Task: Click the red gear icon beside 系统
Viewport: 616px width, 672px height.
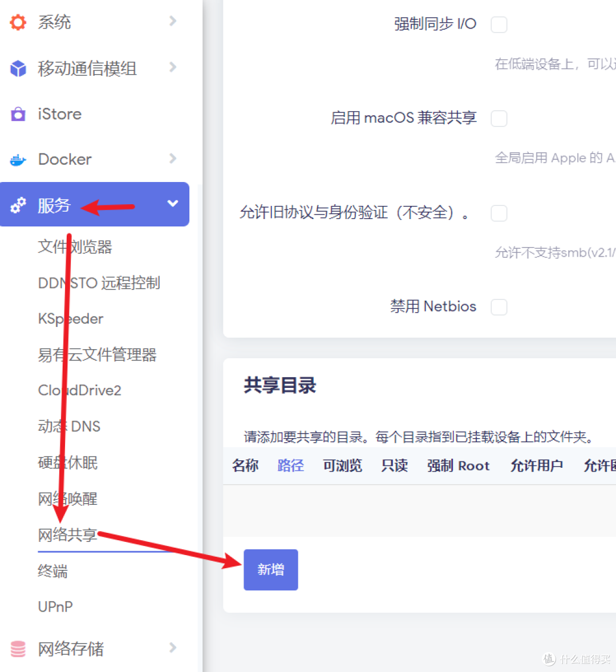Action: click(x=17, y=22)
